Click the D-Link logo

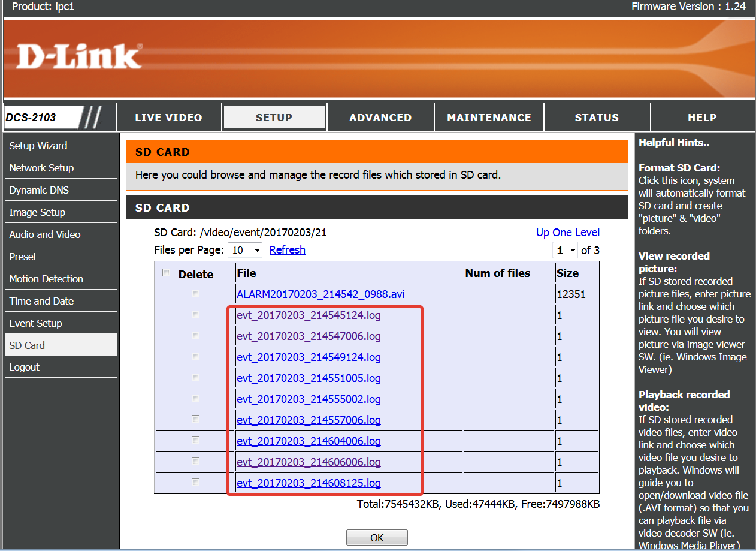point(79,56)
